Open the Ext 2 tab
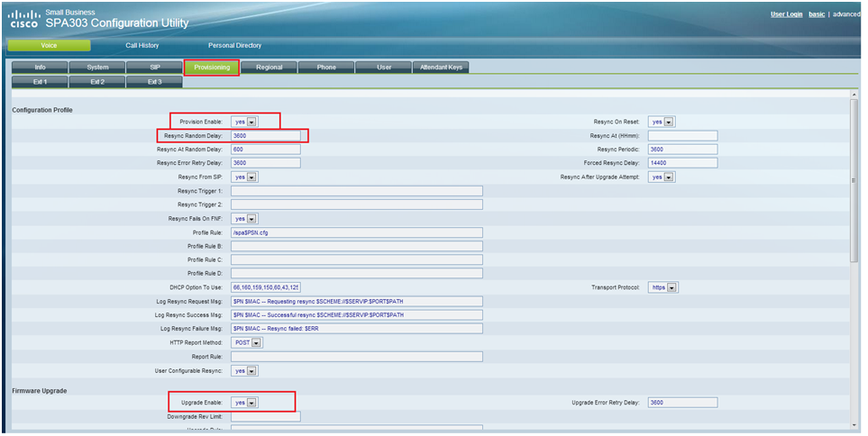868x436 pixels. (97, 82)
